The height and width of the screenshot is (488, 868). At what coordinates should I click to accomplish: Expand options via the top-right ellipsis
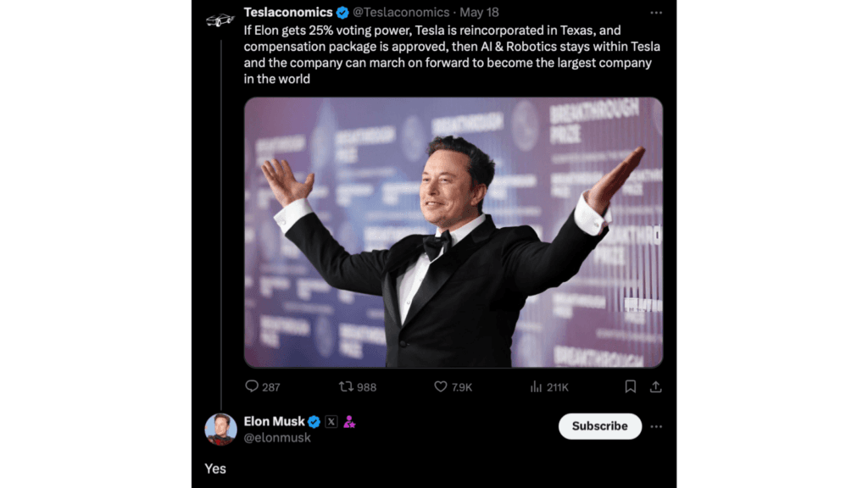[x=658, y=13]
